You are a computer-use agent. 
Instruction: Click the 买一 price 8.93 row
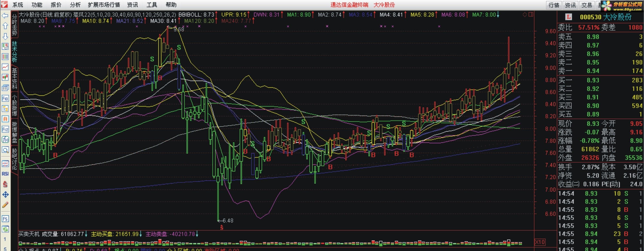[x=600, y=80]
